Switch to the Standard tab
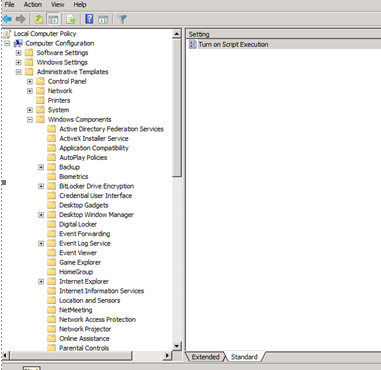The image size is (381, 370). pyautogui.click(x=244, y=357)
